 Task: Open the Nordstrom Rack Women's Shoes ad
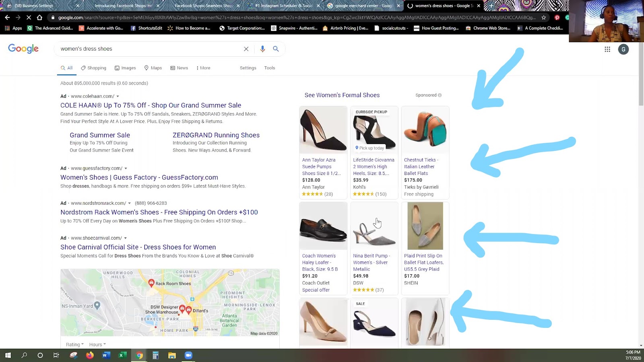click(x=159, y=212)
